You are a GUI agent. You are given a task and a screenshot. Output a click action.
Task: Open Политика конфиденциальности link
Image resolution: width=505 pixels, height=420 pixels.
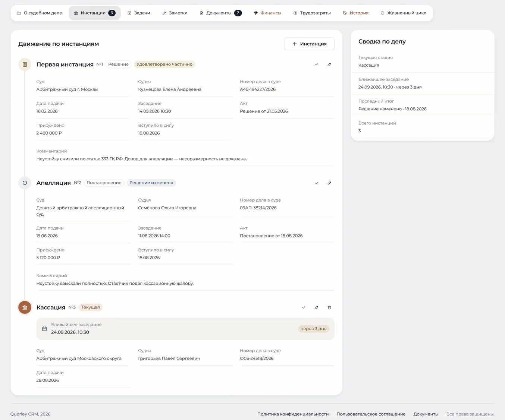tap(293, 414)
